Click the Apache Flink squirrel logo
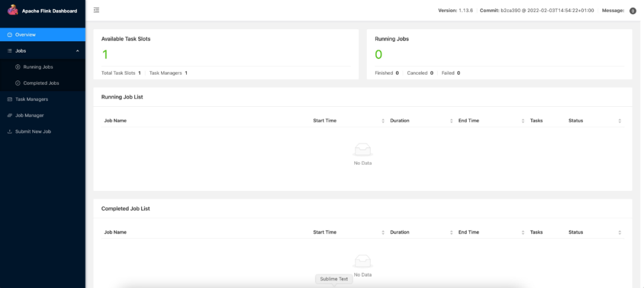 13,10
